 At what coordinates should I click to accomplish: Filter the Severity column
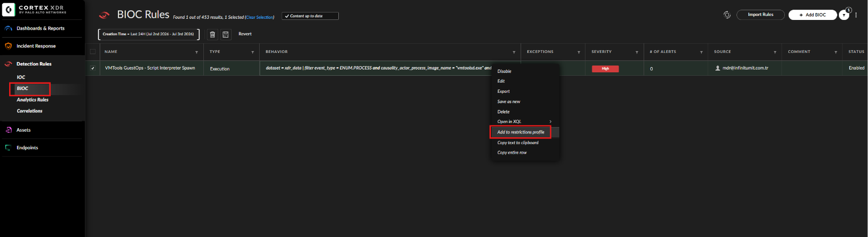tap(637, 52)
